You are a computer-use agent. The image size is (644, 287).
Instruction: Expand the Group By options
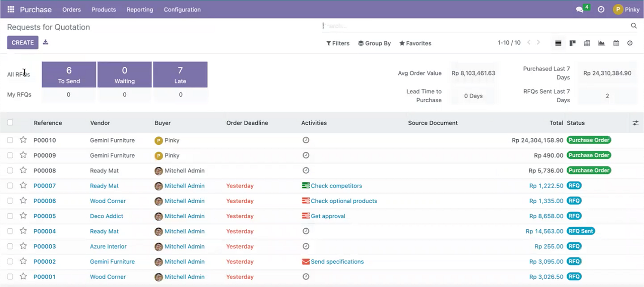(x=374, y=43)
